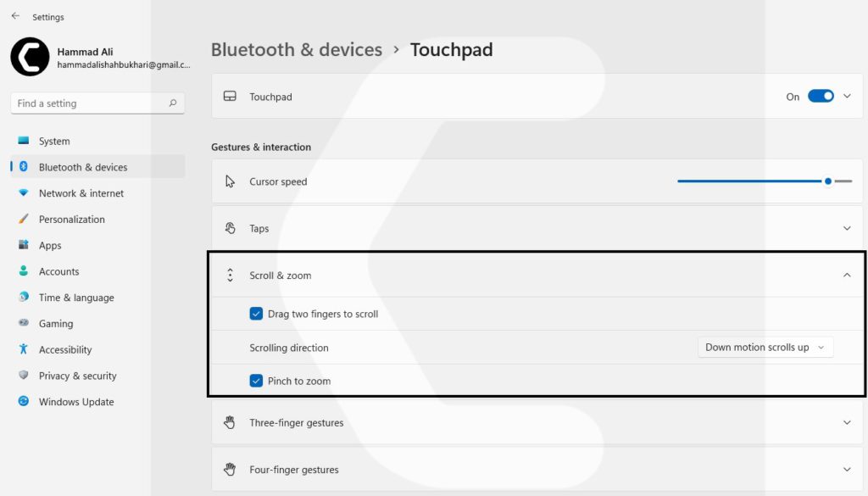Click the Bluetooth icon in the sidebar
The image size is (868, 496).
[24, 167]
